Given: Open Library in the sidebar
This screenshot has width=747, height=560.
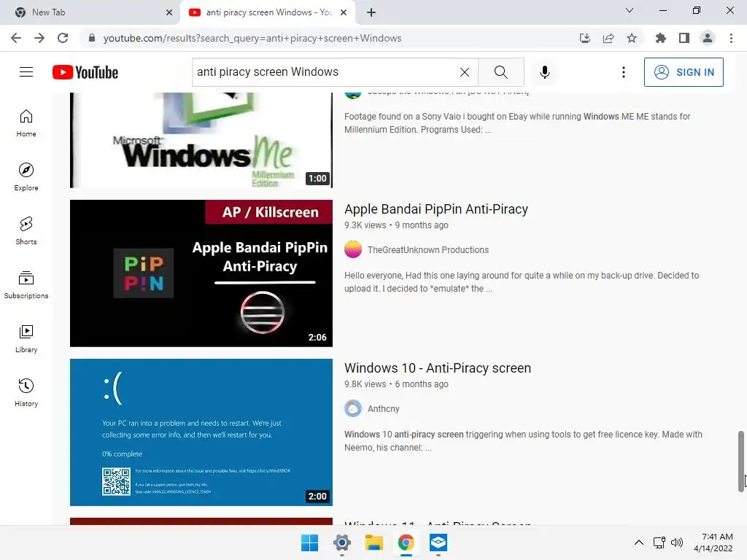Looking at the screenshot, I should 26,338.
